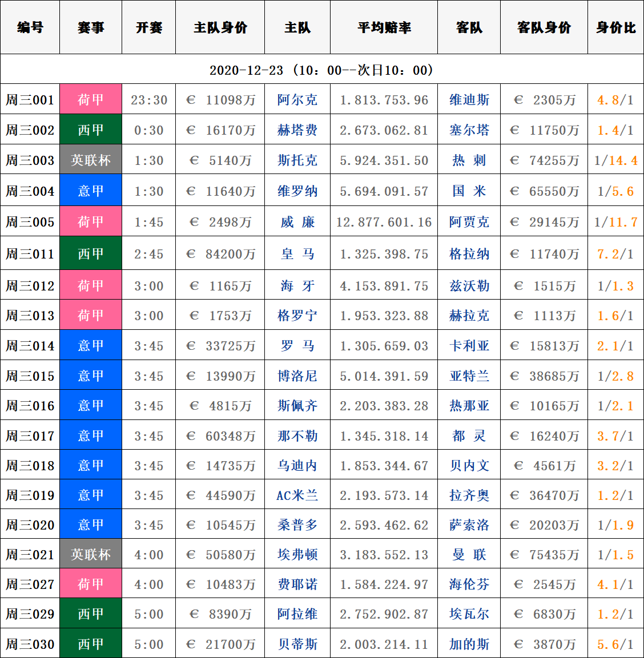The height and width of the screenshot is (658, 644).
Task: Click green 西甲 tag in row 周三002
Action: tap(91, 130)
